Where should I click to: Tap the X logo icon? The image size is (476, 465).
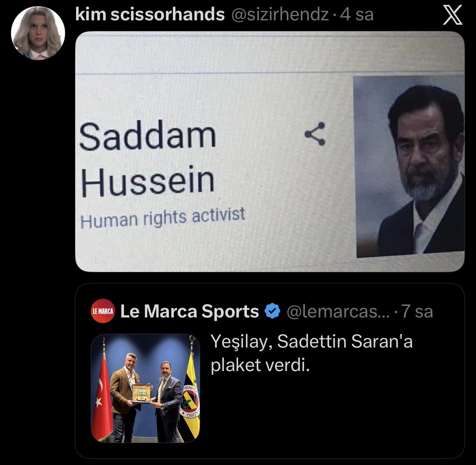coord(453,15)
